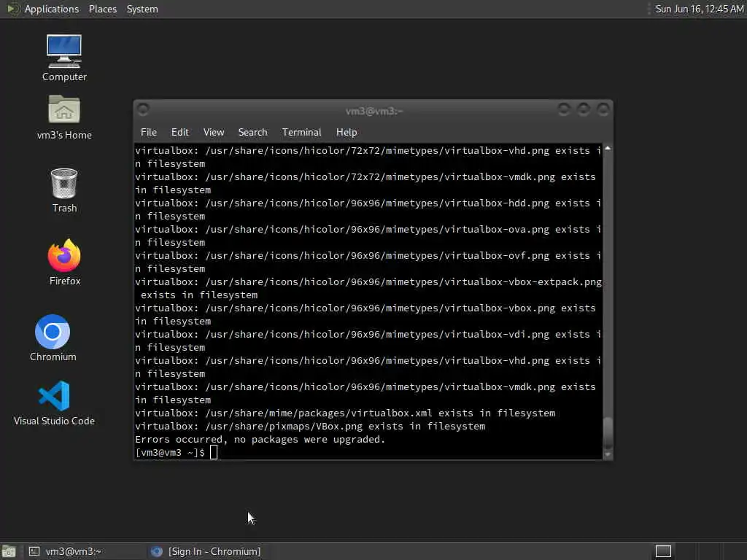Launch Firefox from the desktop

tap(64, 262)
